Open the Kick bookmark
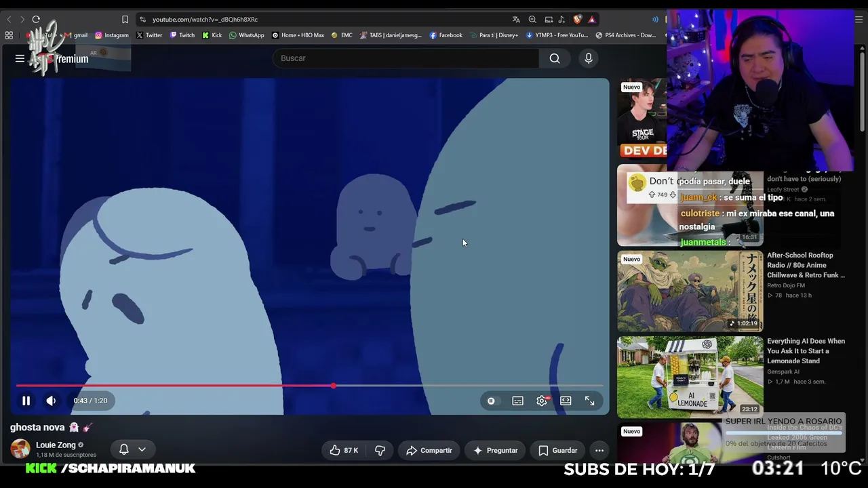Viewport: 868px width, 488px height. (x=212, y=35)
